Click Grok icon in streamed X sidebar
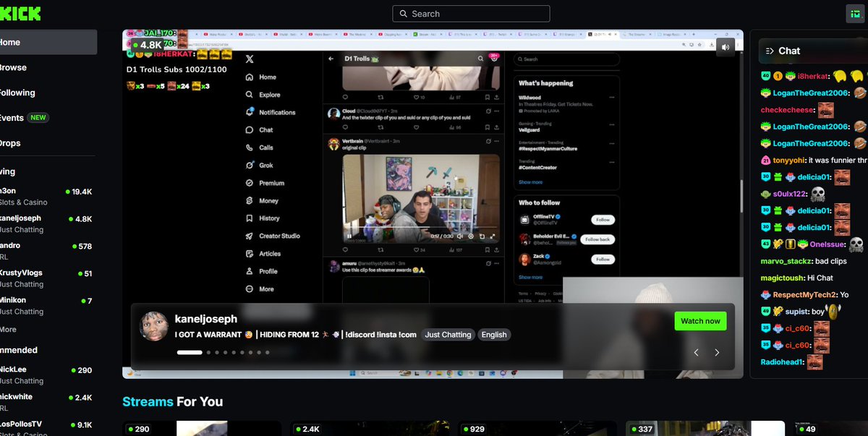868x436 pixels. 250,166
